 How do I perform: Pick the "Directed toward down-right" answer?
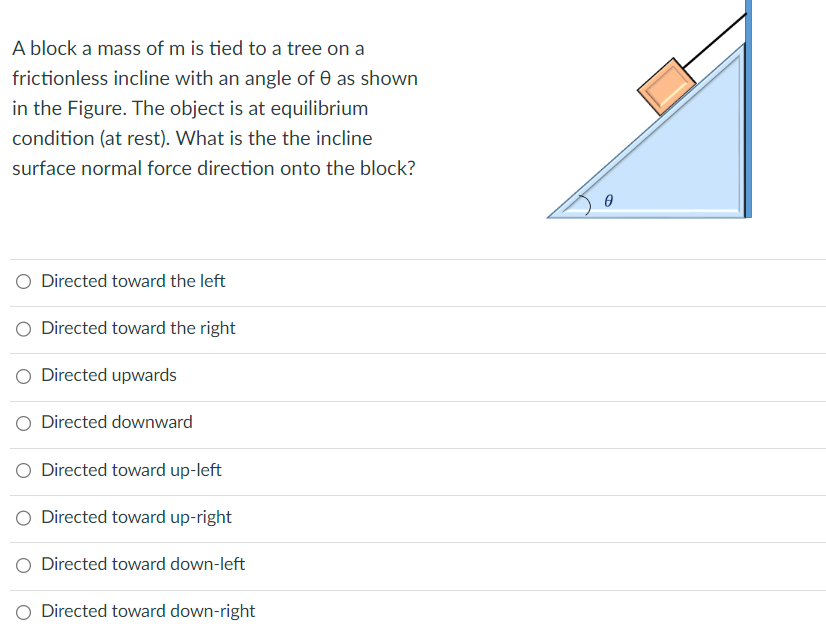[x=148, y=610]
